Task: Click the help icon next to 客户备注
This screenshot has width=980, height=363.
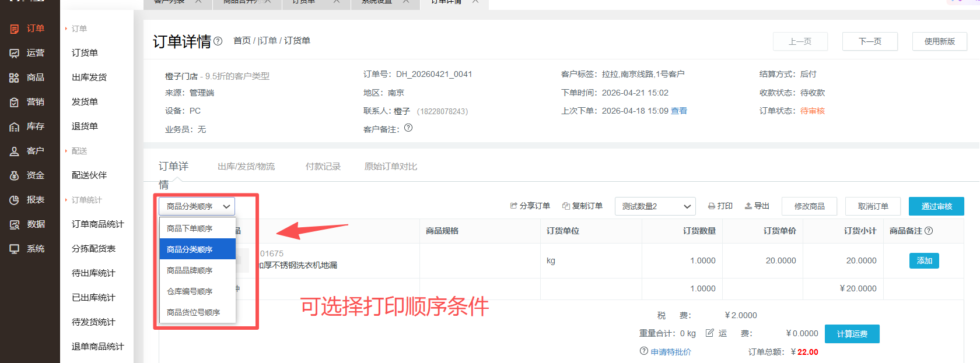Action: point(408,128)
